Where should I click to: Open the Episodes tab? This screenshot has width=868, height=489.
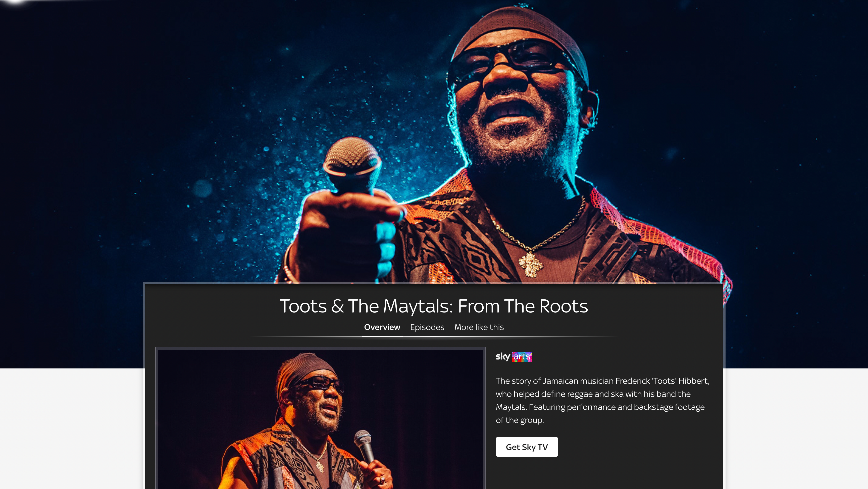[x=427, y=327]
